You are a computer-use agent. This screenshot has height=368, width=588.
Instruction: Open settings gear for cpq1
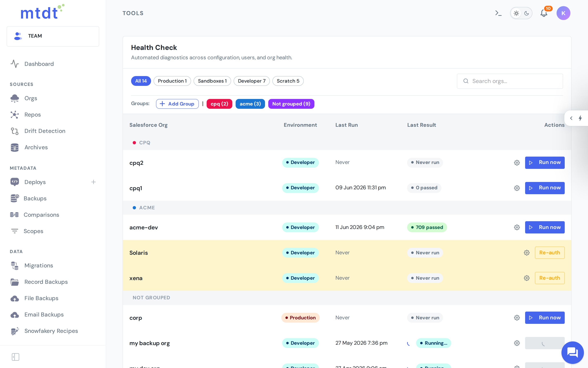(517, 188)
